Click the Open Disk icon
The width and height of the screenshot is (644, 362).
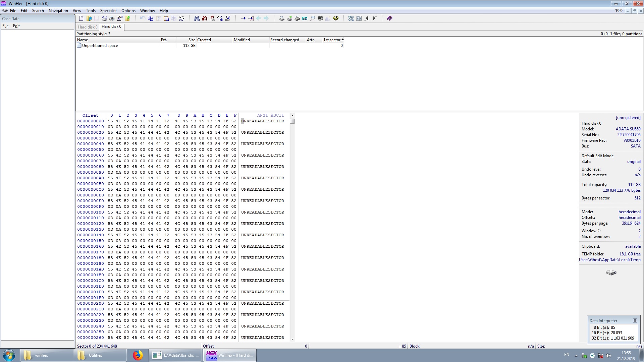282,18
